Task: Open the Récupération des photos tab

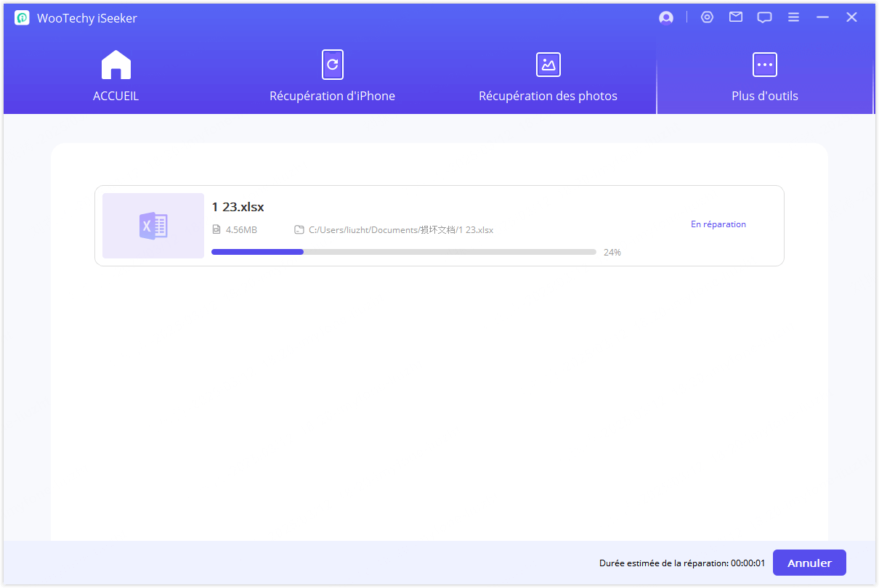Action: pos(548,76)
